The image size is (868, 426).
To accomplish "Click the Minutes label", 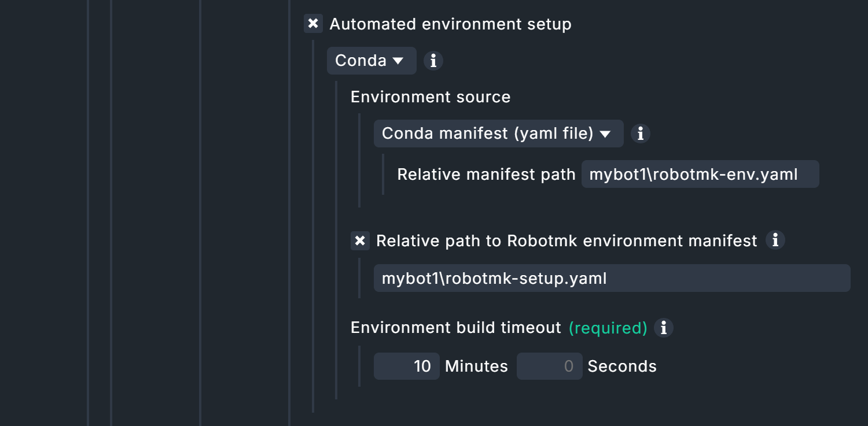I will pyautogui.click(x=476, y=366).
